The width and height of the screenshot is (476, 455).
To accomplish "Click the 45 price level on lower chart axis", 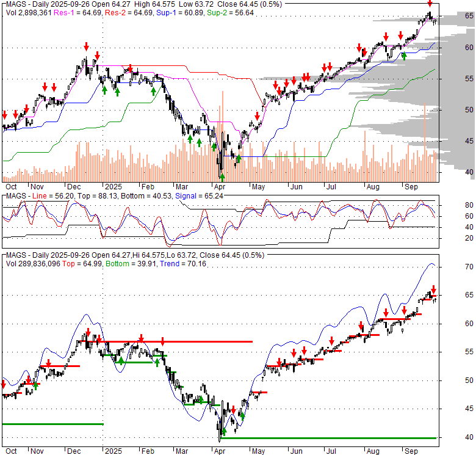I will click(x=469, y=409).
